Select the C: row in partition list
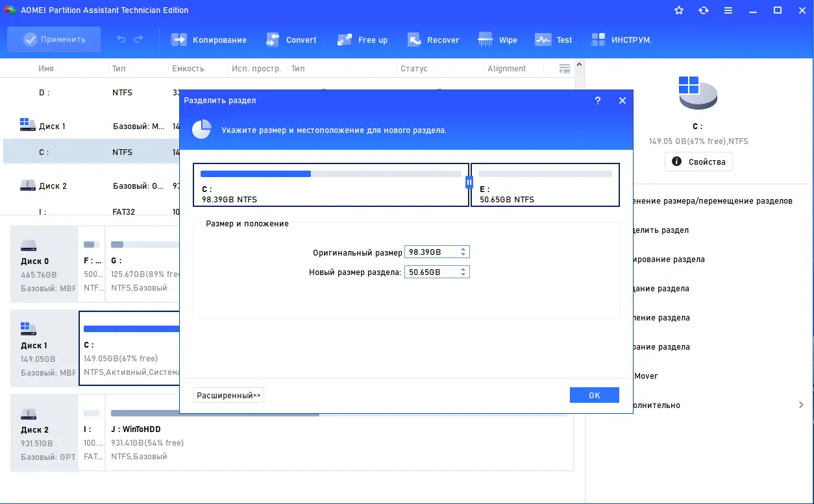The width and height of the screenshot is (814, 504). tap(91, 152)
